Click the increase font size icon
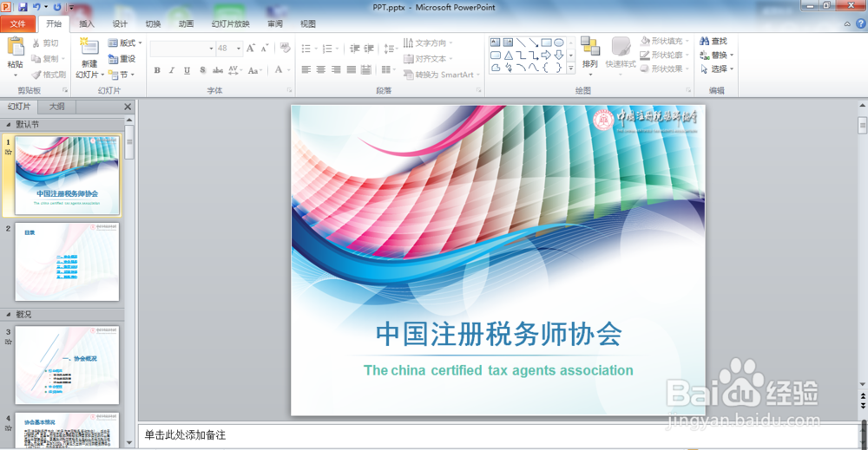 coord(251,49)
